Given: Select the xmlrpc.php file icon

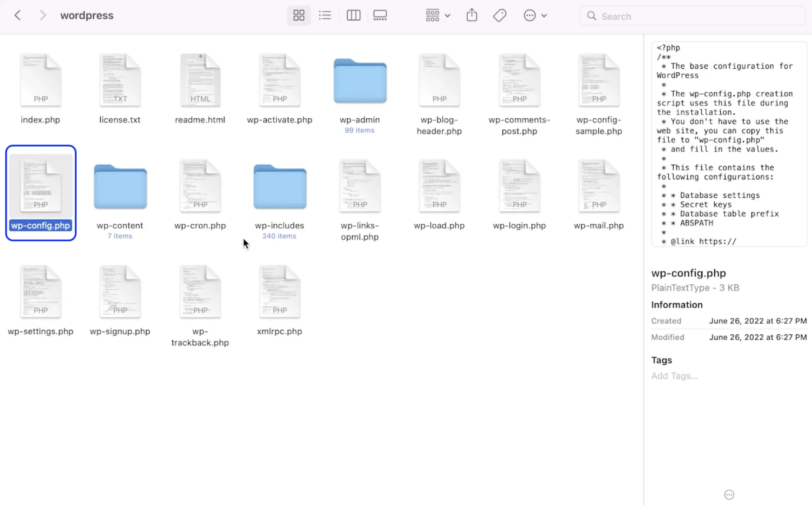Looking at the screenshot, I should 280,292.
